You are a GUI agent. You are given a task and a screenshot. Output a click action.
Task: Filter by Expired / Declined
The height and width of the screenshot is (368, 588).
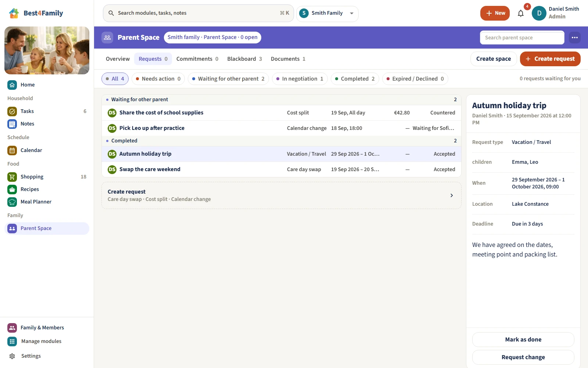pos(415,79)
